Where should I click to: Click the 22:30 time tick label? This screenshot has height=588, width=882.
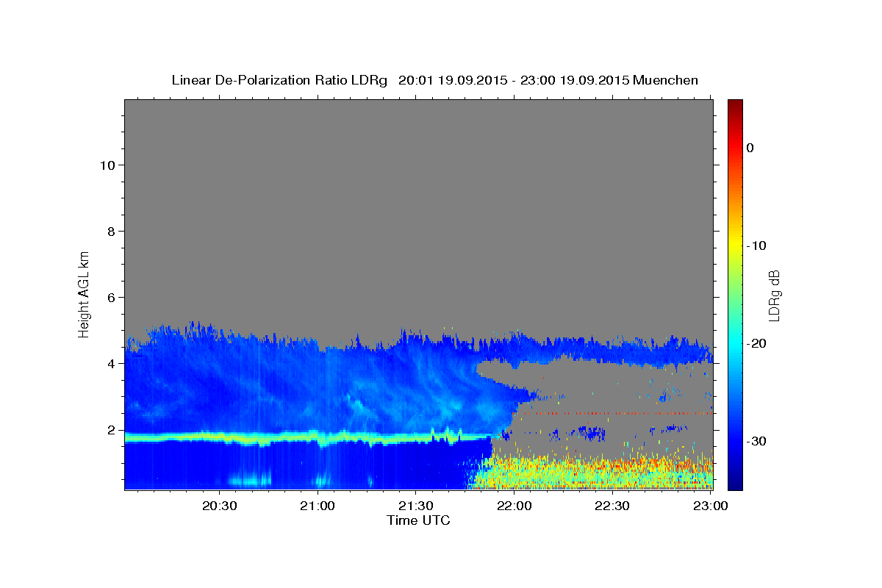612,506
